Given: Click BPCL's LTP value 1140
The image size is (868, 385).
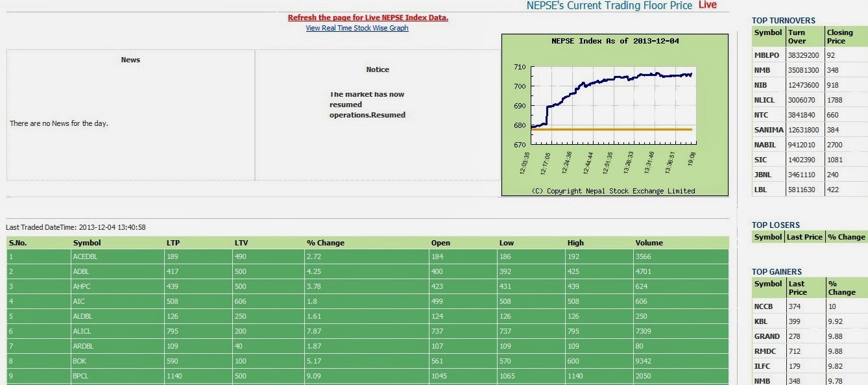Looking at the screenshot, I should (175, 376).
